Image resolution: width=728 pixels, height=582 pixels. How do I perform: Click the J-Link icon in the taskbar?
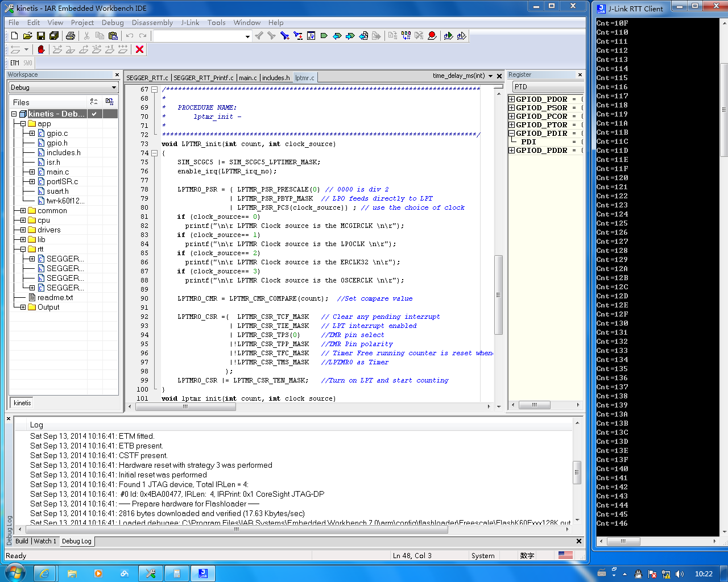click(x=203, y=573)
